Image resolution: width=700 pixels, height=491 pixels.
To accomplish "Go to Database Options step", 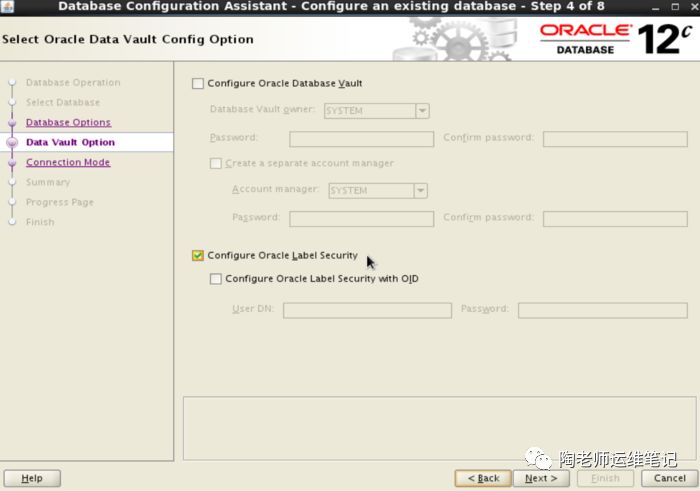I will (x=68, y=122).
